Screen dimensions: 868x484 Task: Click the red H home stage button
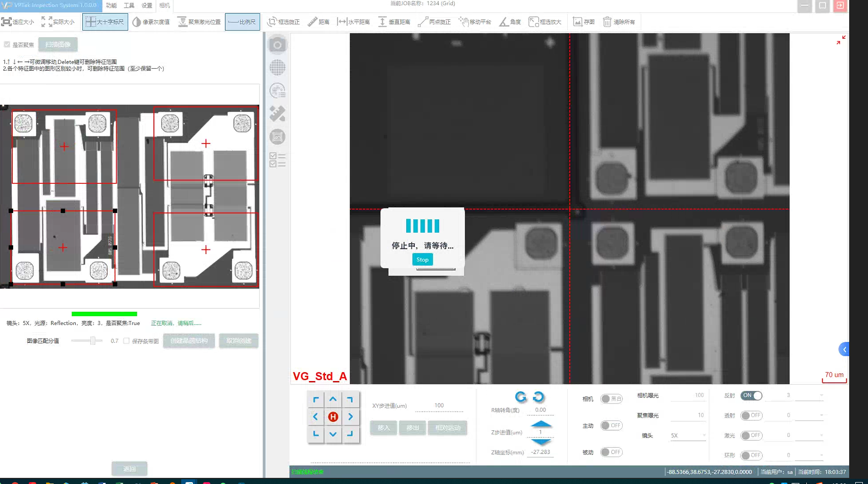click(333, 417)
